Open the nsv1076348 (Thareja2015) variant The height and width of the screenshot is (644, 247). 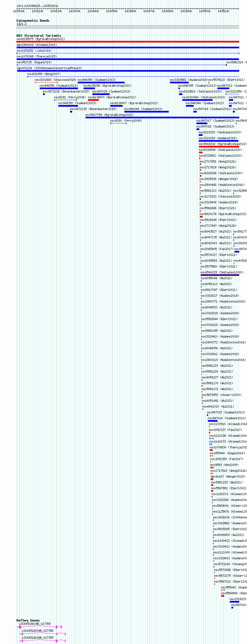pyautogui.click(x=37, y=56)
